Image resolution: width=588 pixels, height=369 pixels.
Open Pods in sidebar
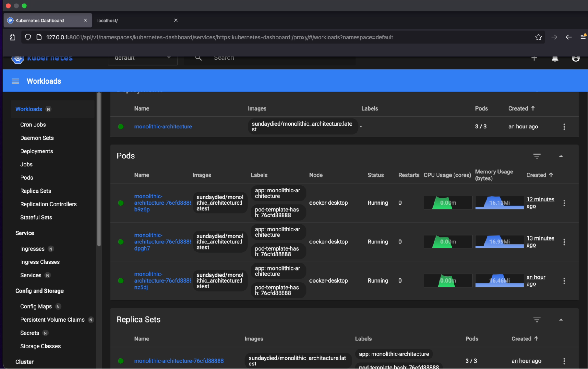pos(26,178)
